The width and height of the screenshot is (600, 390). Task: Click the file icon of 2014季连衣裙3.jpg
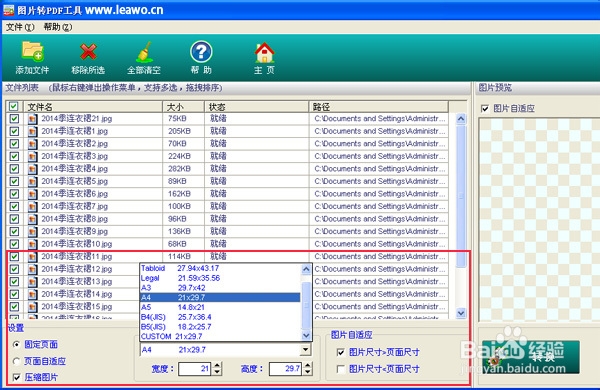pyautogui.click(x=33, y=157)
